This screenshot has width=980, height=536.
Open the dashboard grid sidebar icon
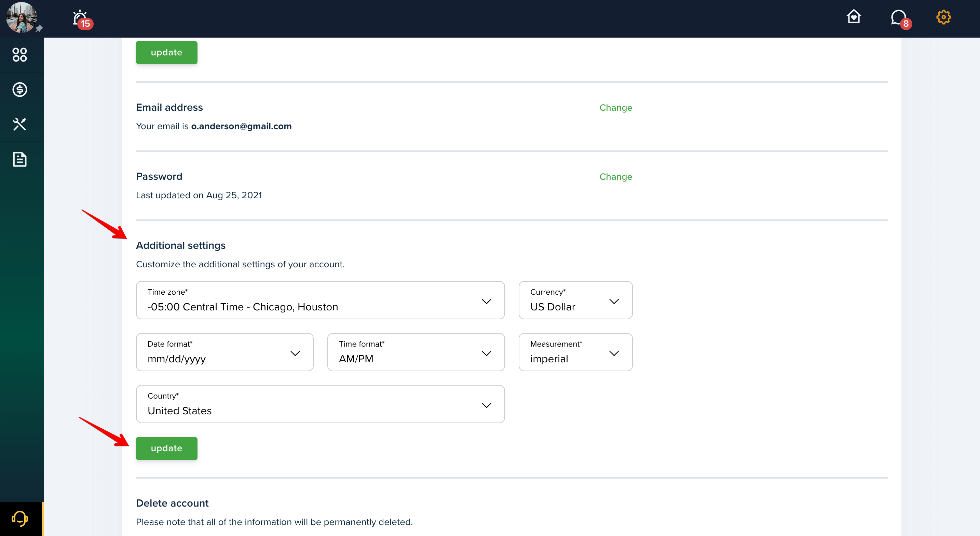pyautogui.click(x=20, y=55)
